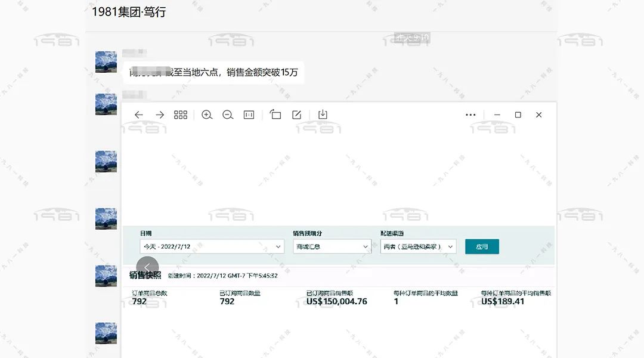644x358 pixels.
Task: Go to next image with forward arrow
Action: tap(160, 115)
